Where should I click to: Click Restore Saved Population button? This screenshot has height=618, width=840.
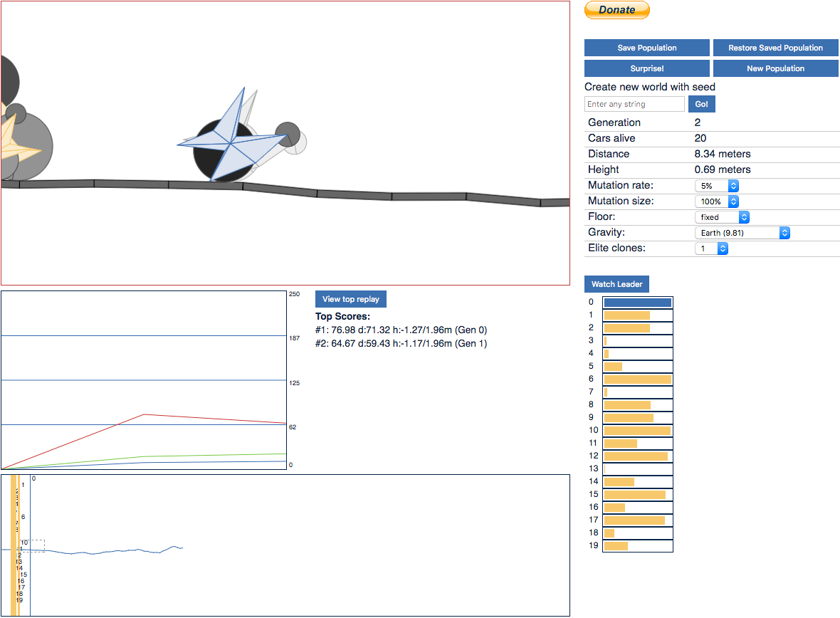point(775,48)
